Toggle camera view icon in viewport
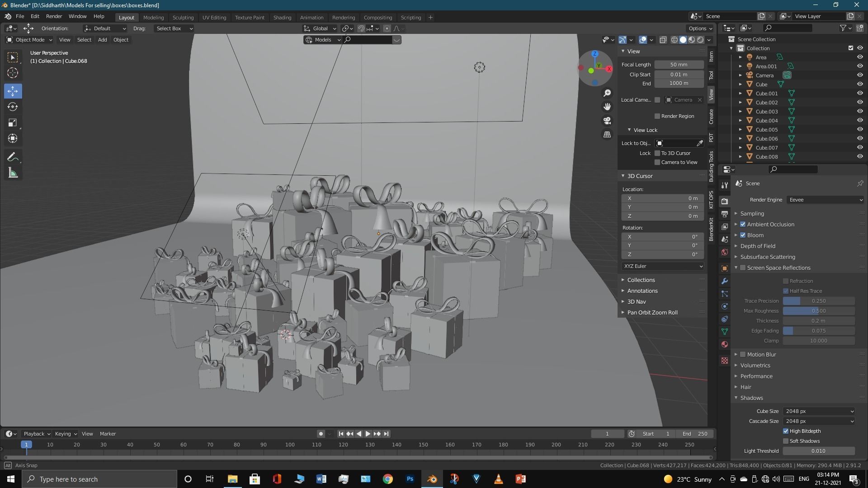The height and width of the screenshot is (488, 868). click(607, 121)
